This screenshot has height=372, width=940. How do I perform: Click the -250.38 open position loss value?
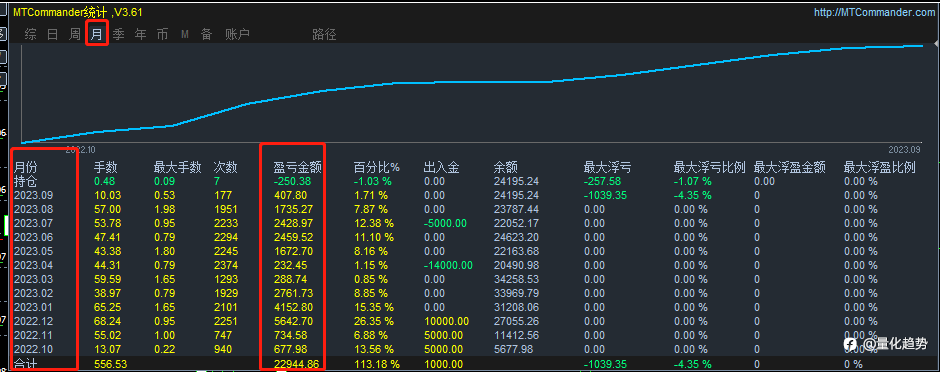(292, 181)
